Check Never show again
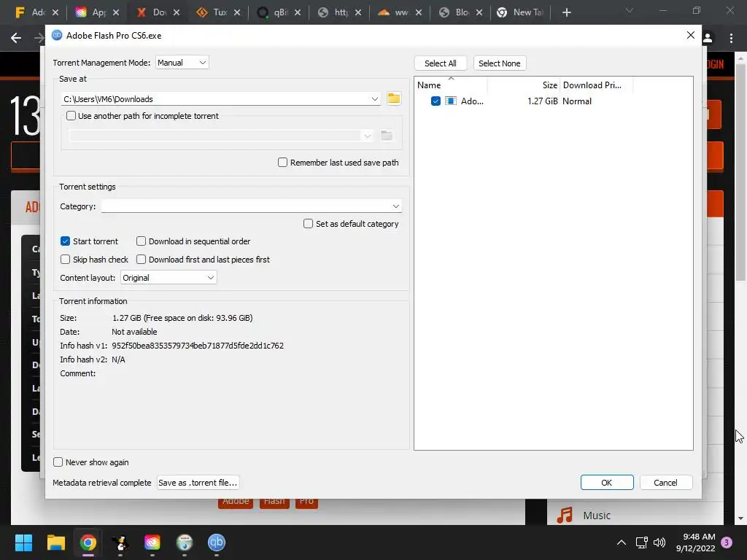The height and width of the screenshot is (560, 747). coord(58,462)
